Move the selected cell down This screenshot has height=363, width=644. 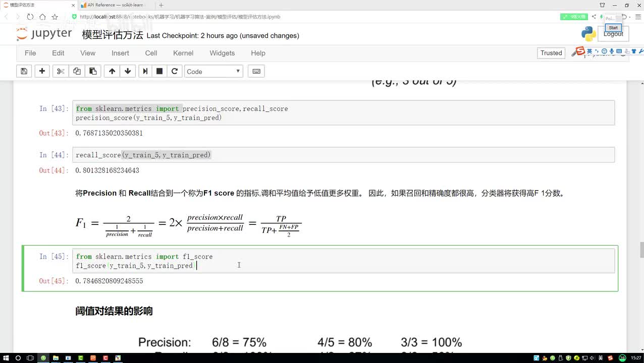click(x=128, y=71)
